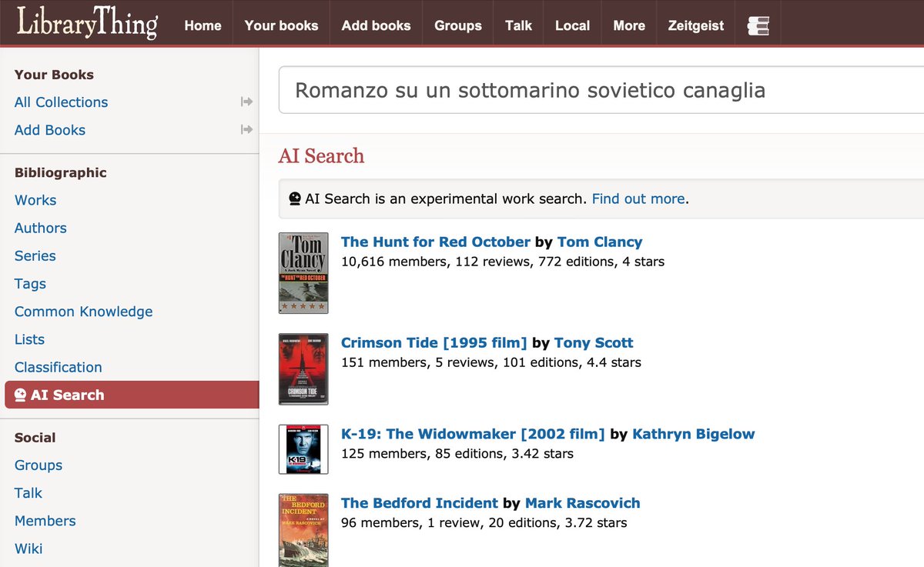
Task: Open K-19: The Widowmaker [2002 film] title
Action: pos(473,434)
